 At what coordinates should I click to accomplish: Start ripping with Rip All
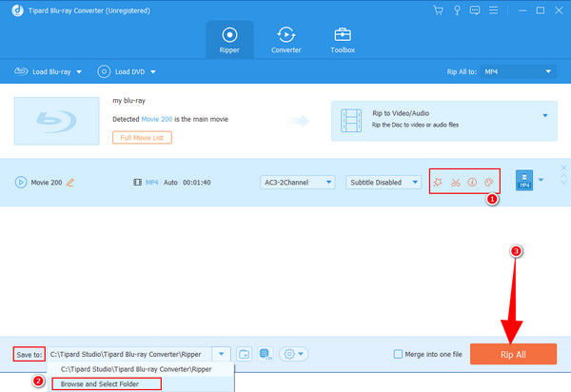513,354
